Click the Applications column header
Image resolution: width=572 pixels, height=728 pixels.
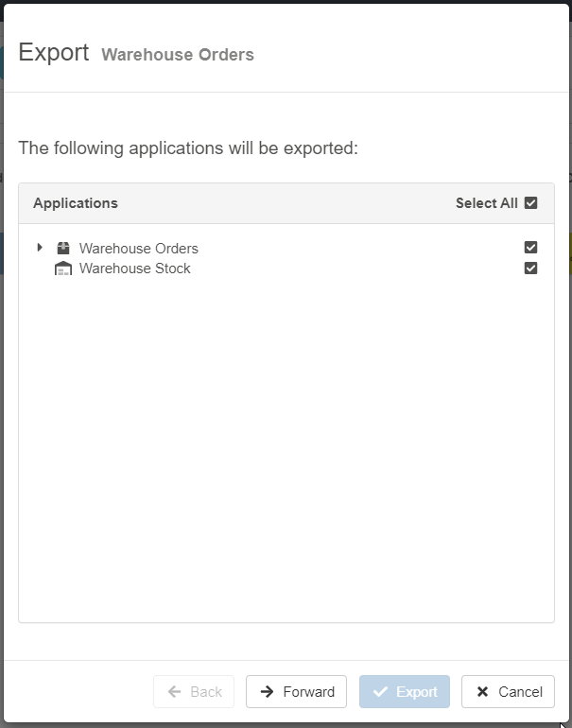point(76,203)
